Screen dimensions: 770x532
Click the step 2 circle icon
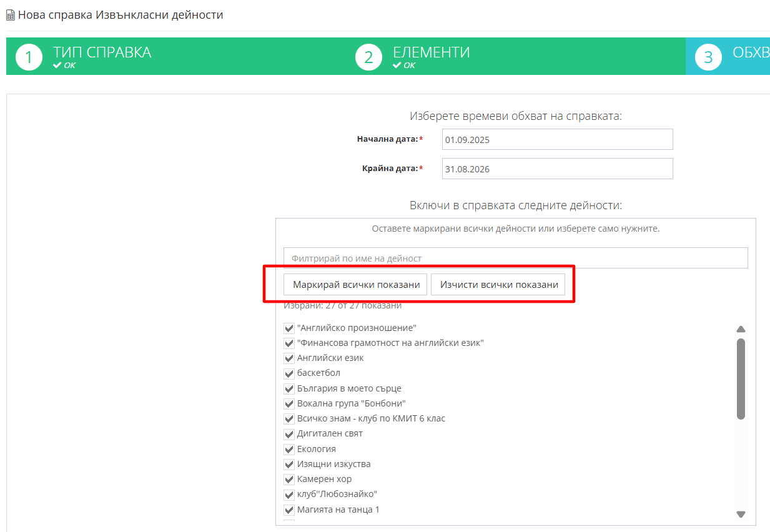368,57
